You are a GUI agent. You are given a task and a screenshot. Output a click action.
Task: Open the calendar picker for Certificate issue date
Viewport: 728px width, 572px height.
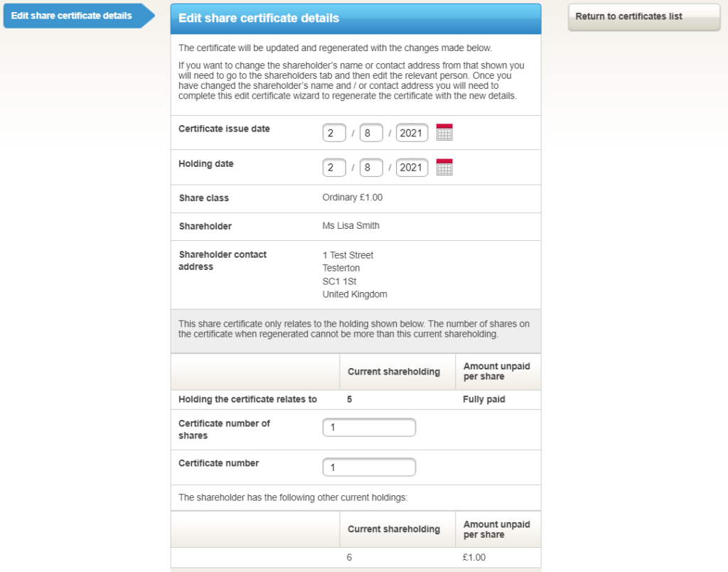[x=444, y=132]
